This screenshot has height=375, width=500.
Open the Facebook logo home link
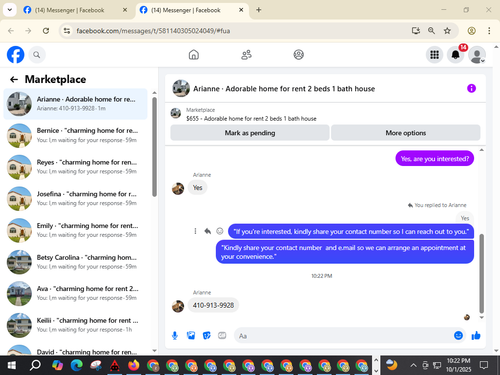[16, 55]
